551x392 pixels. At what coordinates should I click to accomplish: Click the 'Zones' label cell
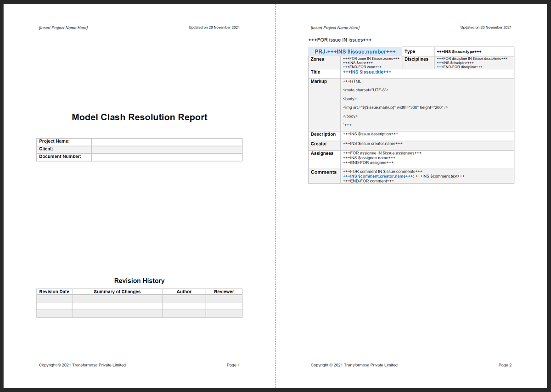pos(324,62)
